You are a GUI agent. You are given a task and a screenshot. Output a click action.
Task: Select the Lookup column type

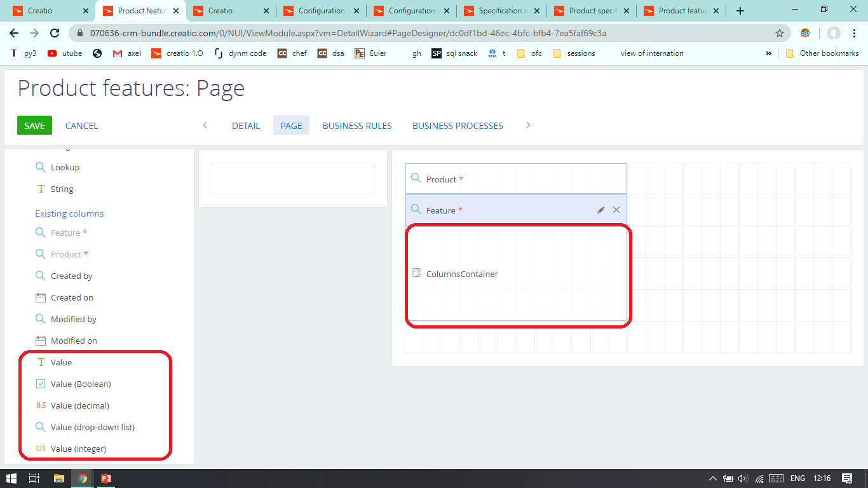pyautogui.click(x=64, y=167)
